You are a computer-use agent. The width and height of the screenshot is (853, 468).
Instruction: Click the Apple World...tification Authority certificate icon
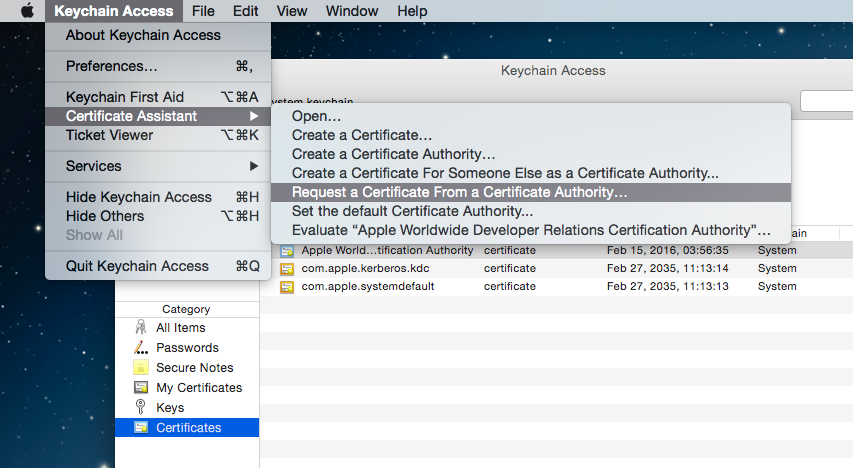click(x=287, y=250)
